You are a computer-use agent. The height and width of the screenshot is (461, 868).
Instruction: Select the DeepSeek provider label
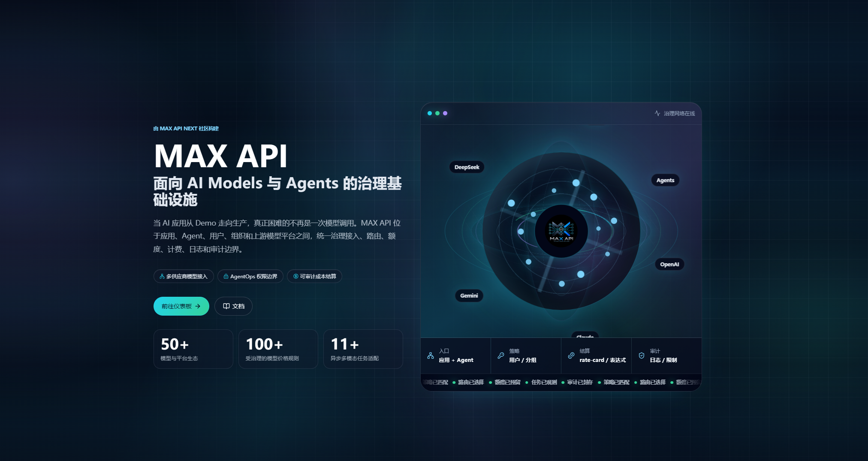(x=467, y=167)
